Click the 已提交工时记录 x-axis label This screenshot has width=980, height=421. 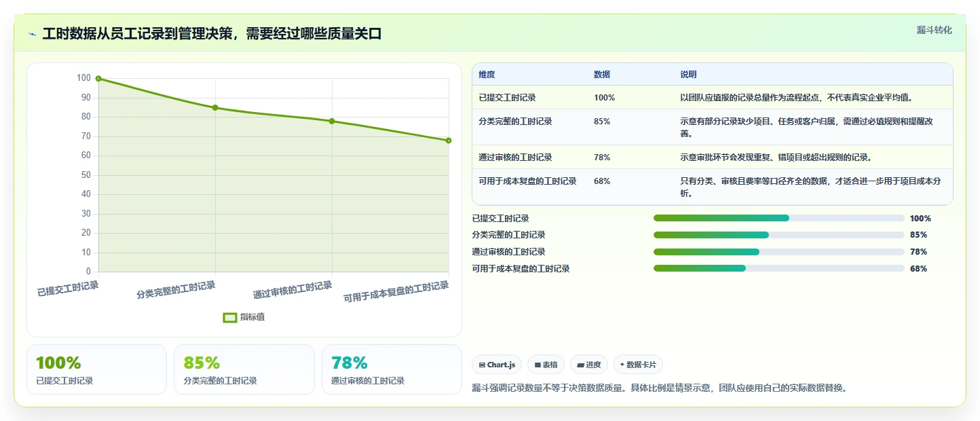pos(68,289)
